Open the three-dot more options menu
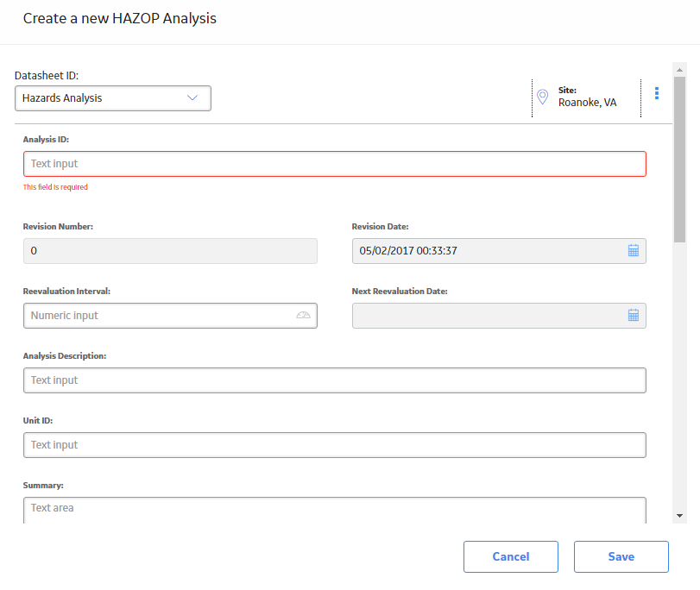This screenshot has width=700, height=590. point(657,93)
